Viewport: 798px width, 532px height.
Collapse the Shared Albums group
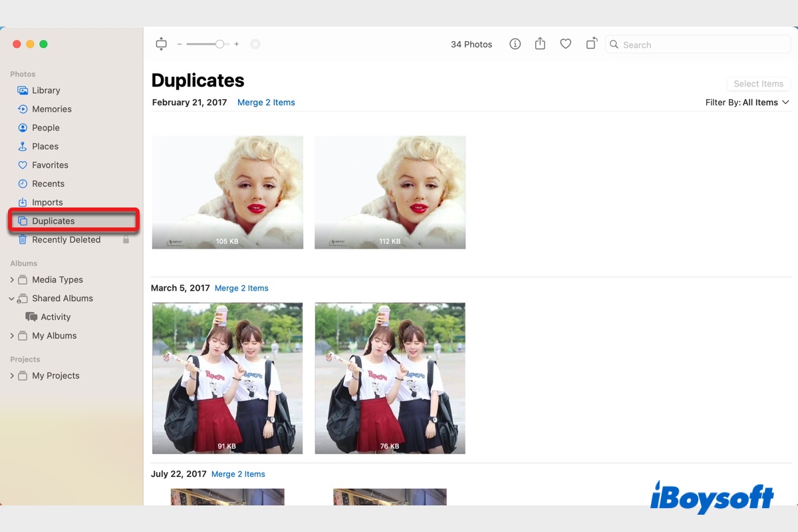point(12,299)
